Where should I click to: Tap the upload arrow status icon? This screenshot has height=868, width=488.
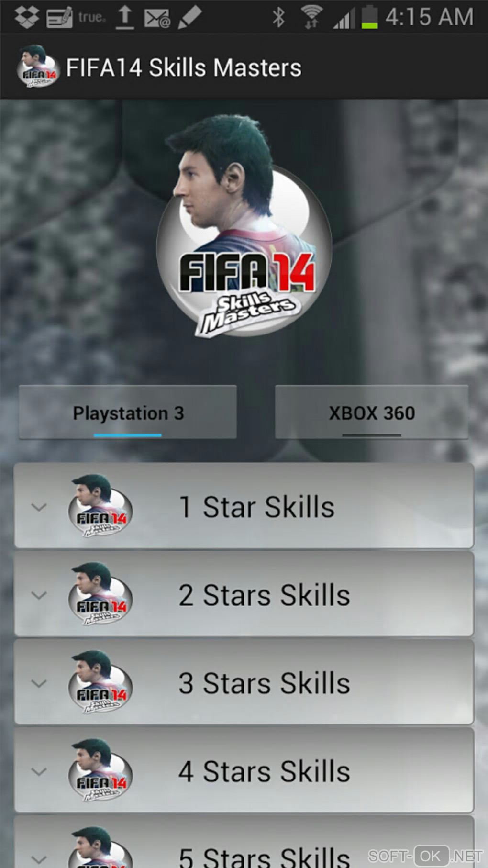[125, 17]
